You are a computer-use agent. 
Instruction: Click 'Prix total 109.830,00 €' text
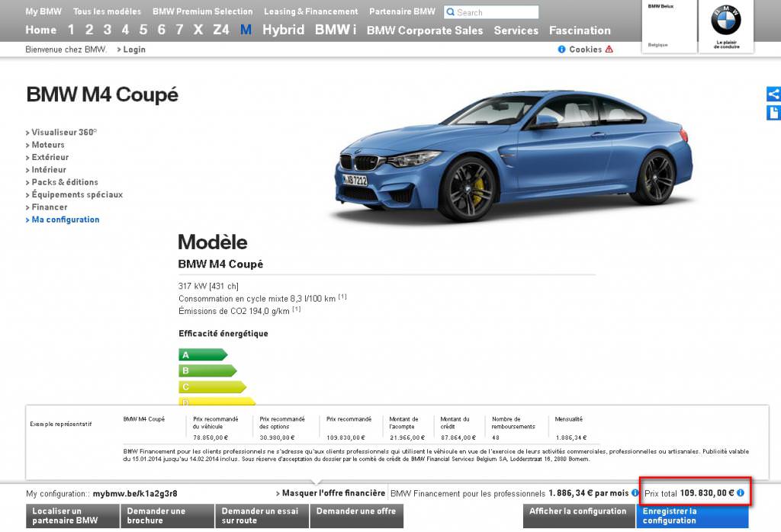[689, 493]
